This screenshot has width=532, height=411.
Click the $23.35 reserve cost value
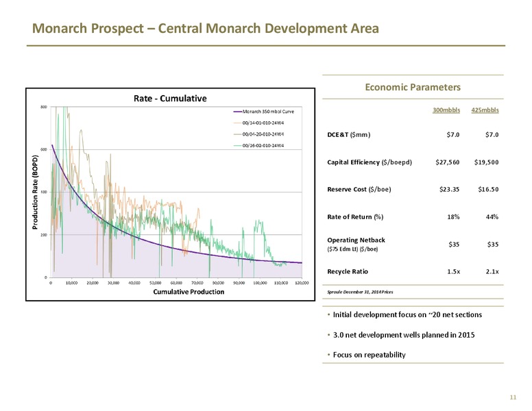click(449, 190)
